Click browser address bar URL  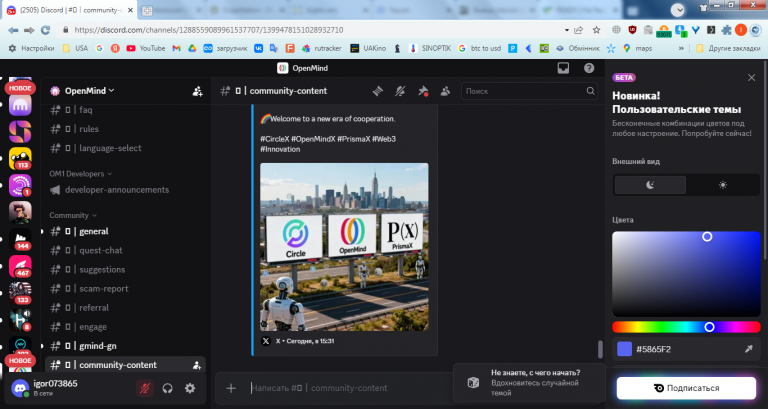[x=209, y=30]
